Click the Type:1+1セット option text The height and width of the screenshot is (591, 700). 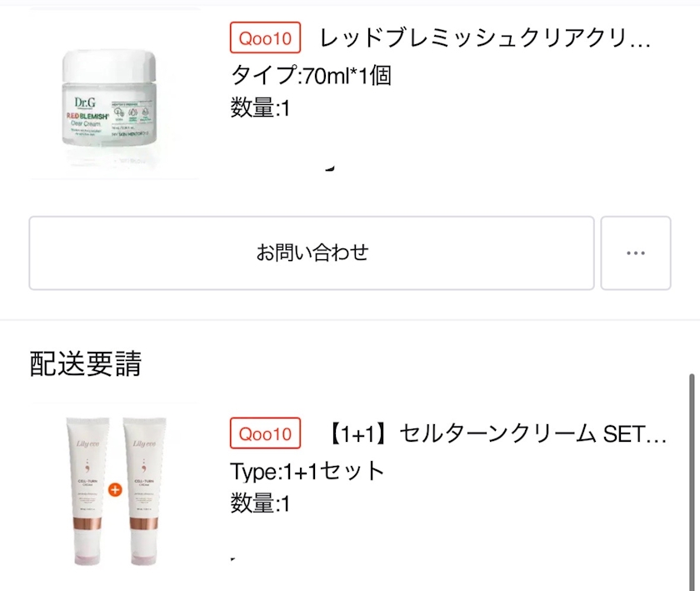[307, 471]
